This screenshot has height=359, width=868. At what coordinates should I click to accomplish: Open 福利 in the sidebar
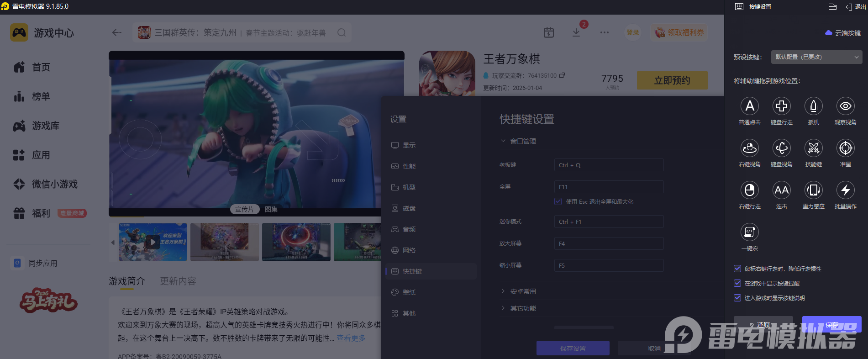(x=32, y=213)
